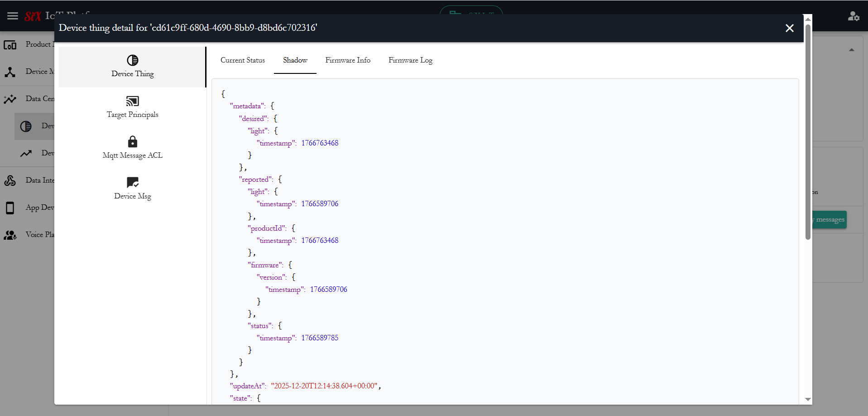
Task: Click the dialog title device ID text
Action: coord(234,28)
